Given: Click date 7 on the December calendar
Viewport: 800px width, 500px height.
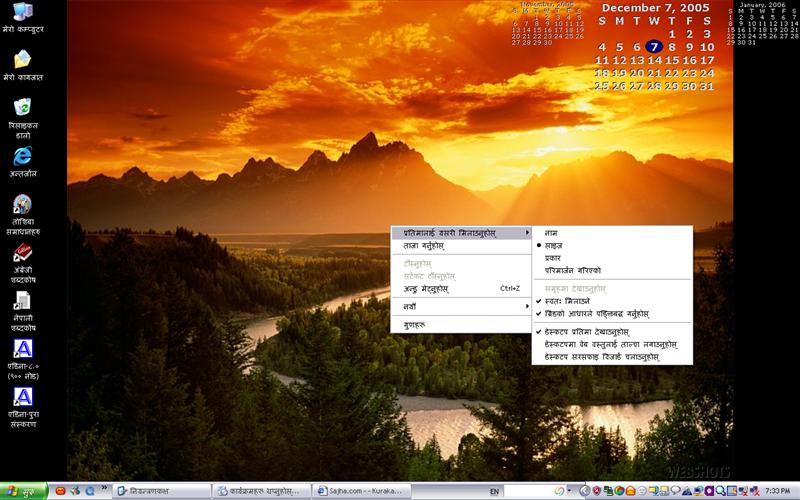Looking at the screenshot, I should click(x=653, y=46).
